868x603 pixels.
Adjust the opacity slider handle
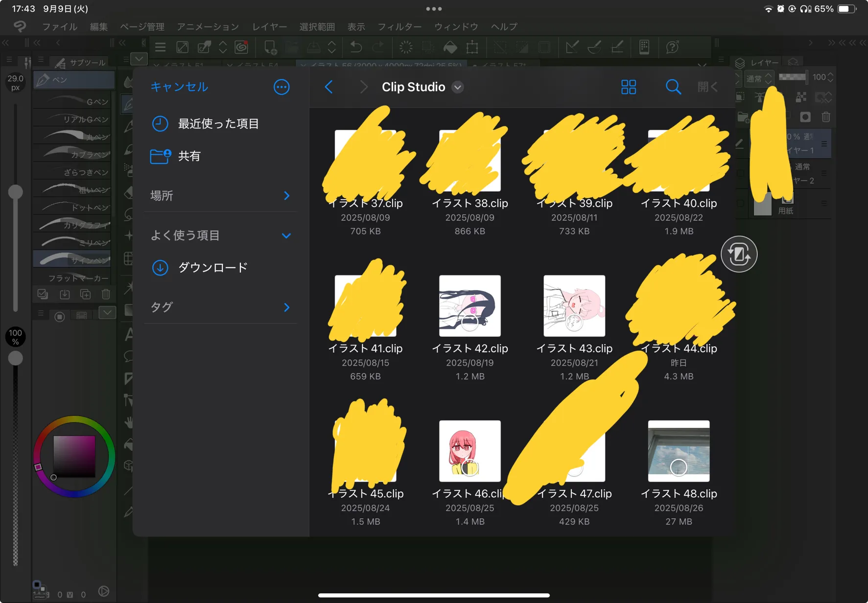(16, 358)
